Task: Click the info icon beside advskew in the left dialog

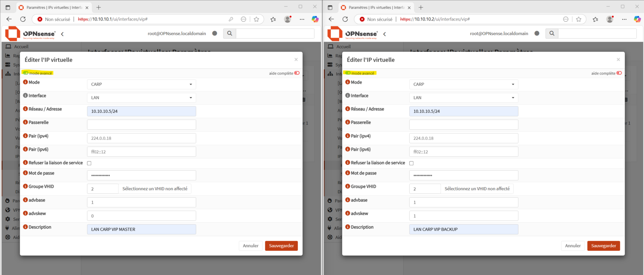Action: coord(25,213)
